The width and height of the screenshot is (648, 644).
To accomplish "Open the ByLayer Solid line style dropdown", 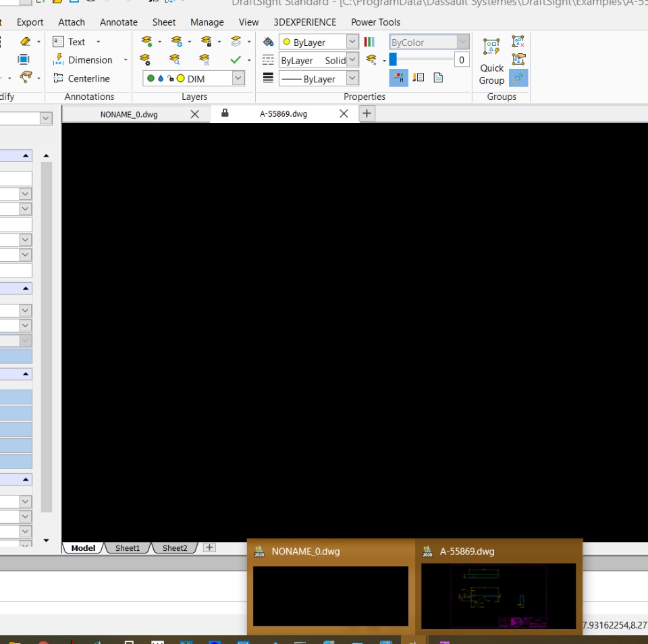I will click(x=352, y=60).
